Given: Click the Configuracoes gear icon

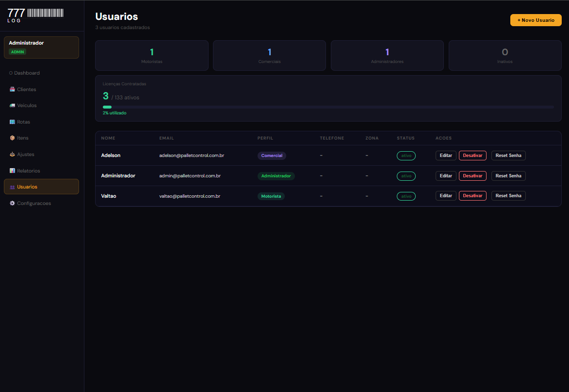Looking at the screenshot, I should tap(12, 204).
